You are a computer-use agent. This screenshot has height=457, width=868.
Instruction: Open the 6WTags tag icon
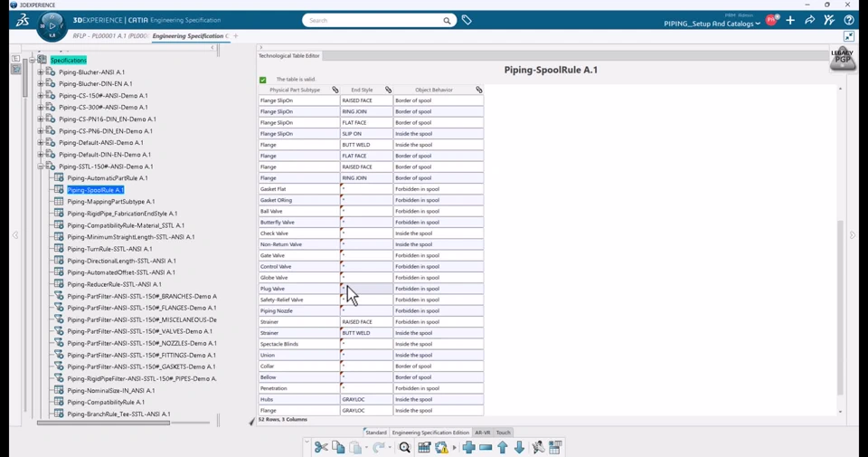pyautogui.click(x=467, y=21)
